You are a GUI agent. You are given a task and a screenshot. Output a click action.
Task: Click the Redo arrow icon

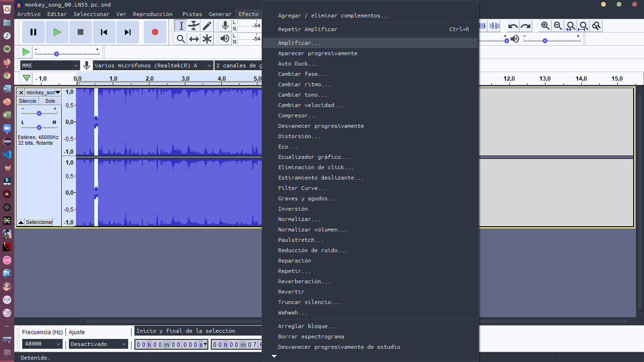click(x=526, y=26)
